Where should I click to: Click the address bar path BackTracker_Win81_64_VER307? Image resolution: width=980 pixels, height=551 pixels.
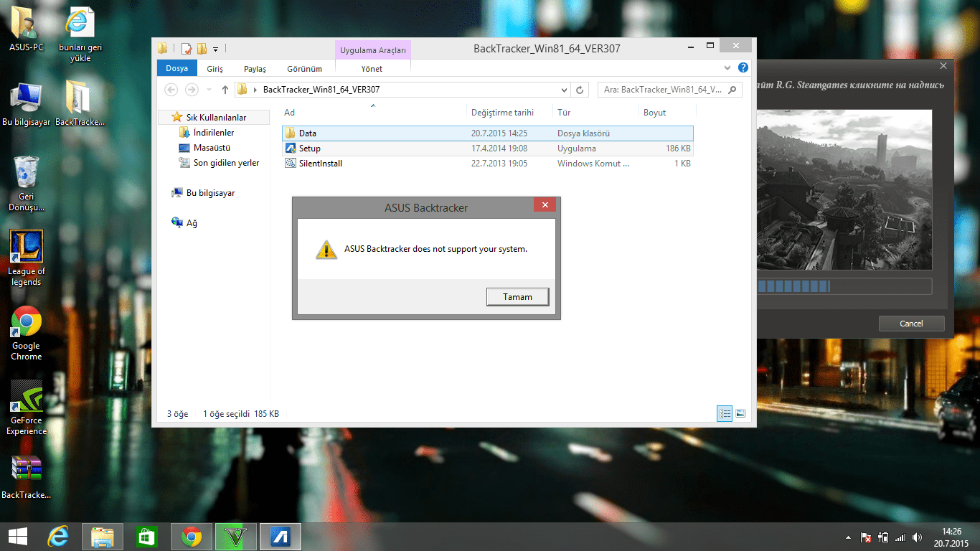(321, 90)
